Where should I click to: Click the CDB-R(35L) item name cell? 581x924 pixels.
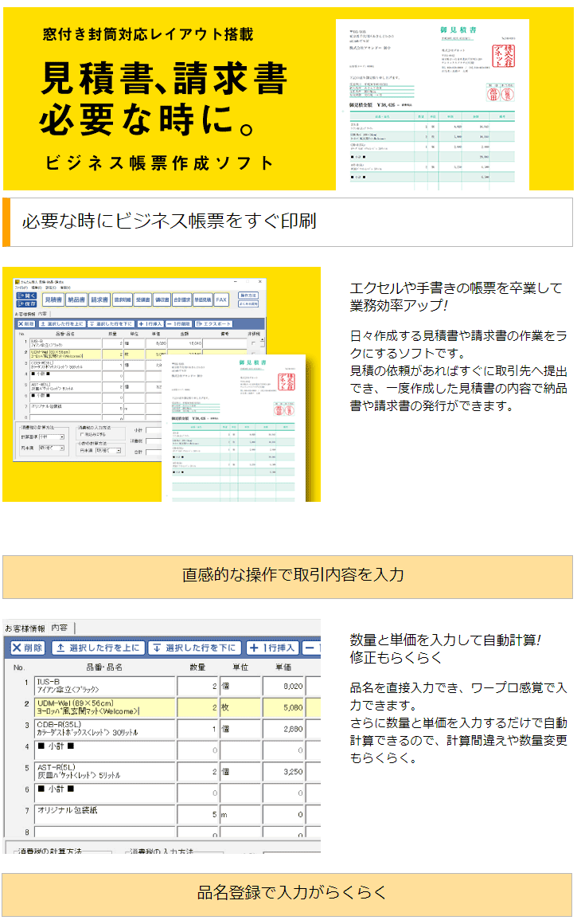(105, 729)
